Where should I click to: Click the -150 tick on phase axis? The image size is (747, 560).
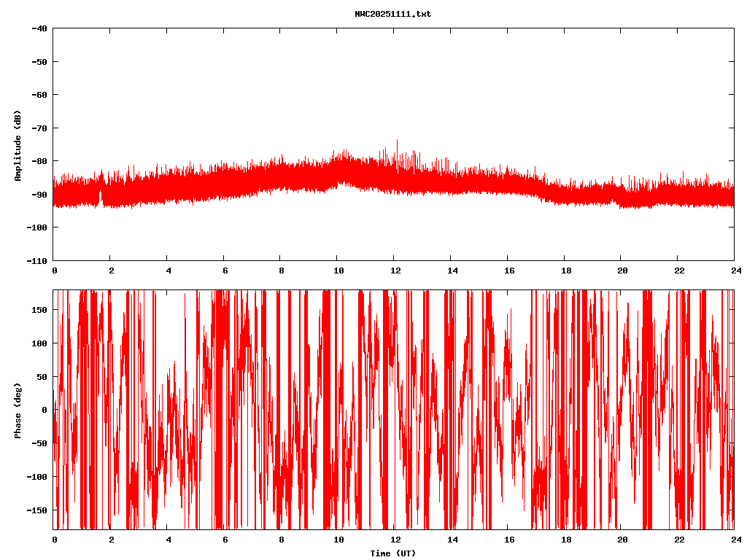tap(37, 510)
